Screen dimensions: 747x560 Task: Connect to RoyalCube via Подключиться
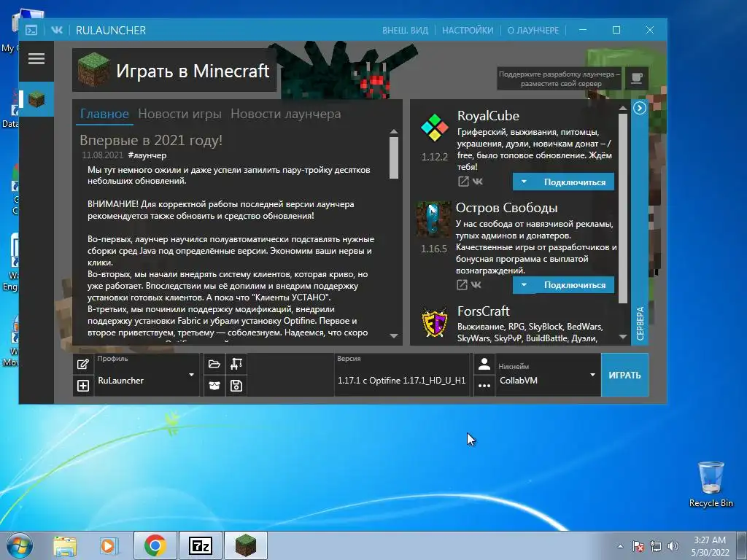pos(575,182)
